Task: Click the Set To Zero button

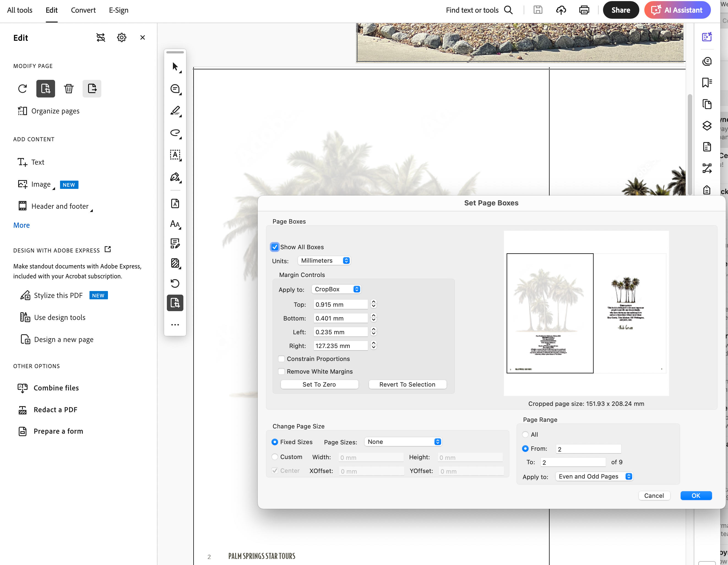Action: tap(319, 384)
